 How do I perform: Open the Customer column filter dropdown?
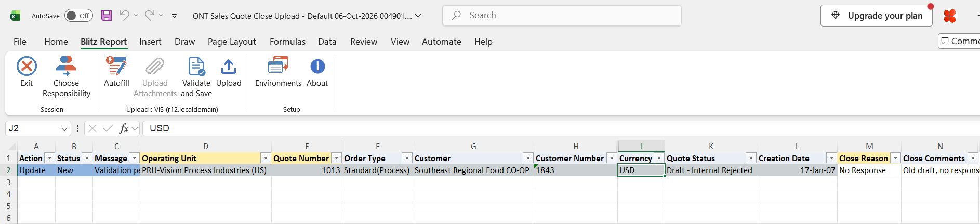[x=528, y=158]
